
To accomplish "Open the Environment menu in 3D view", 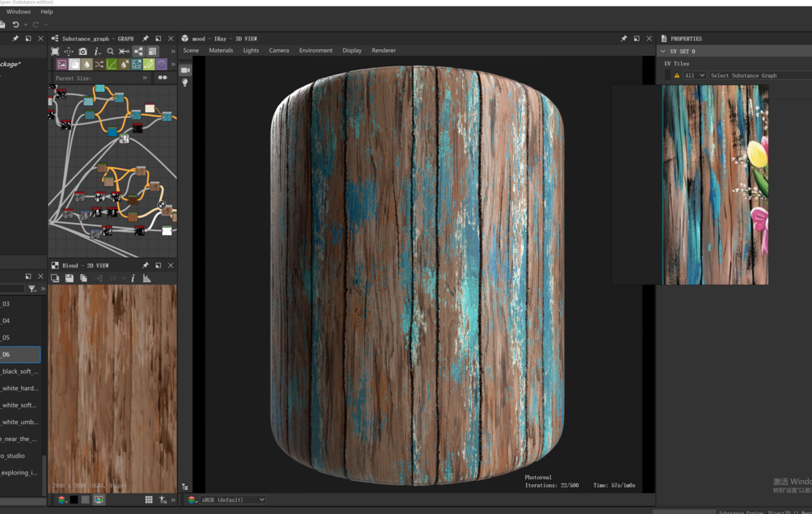I will [x=315, y=51].
